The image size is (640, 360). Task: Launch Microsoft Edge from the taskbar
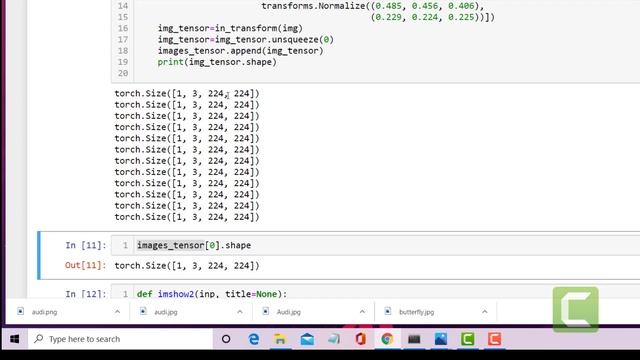[x=253, y=339]
